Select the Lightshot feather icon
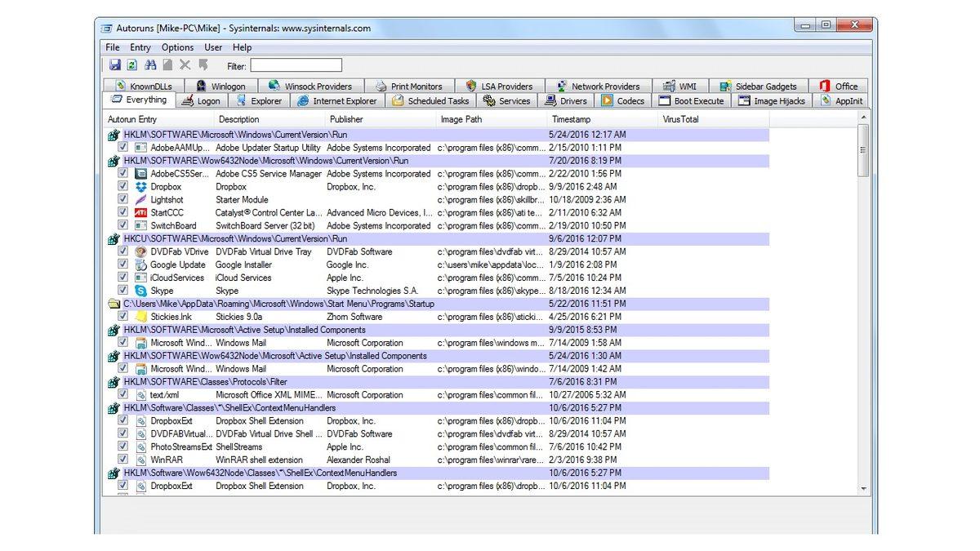Screen dimensions: 980x551 point(140,200)
